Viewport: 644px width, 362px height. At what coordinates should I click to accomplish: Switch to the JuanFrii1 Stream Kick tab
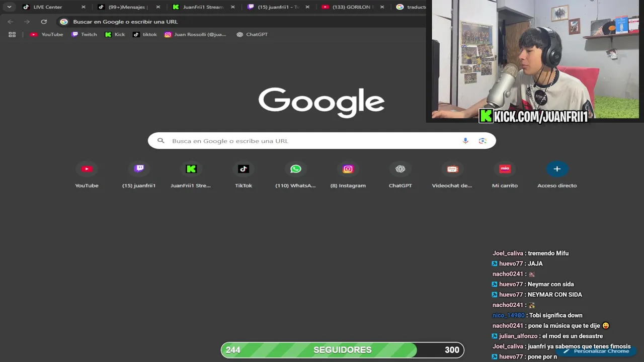(x=203, y=7)
